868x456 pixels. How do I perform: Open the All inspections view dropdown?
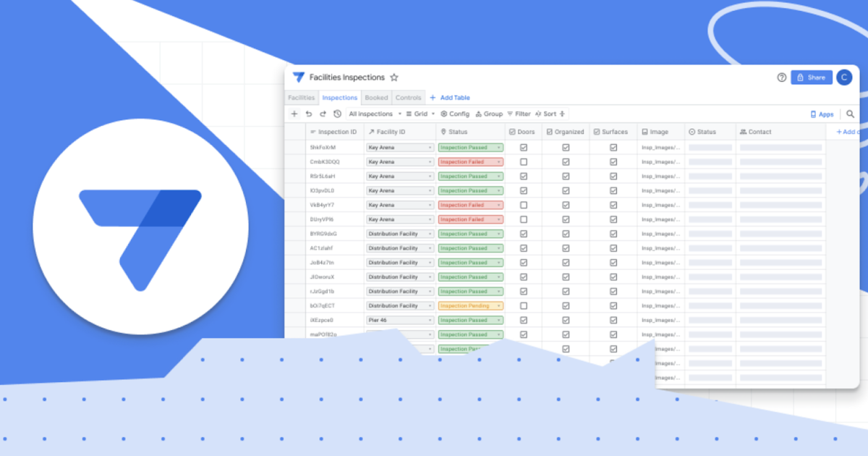pos(375,114)
